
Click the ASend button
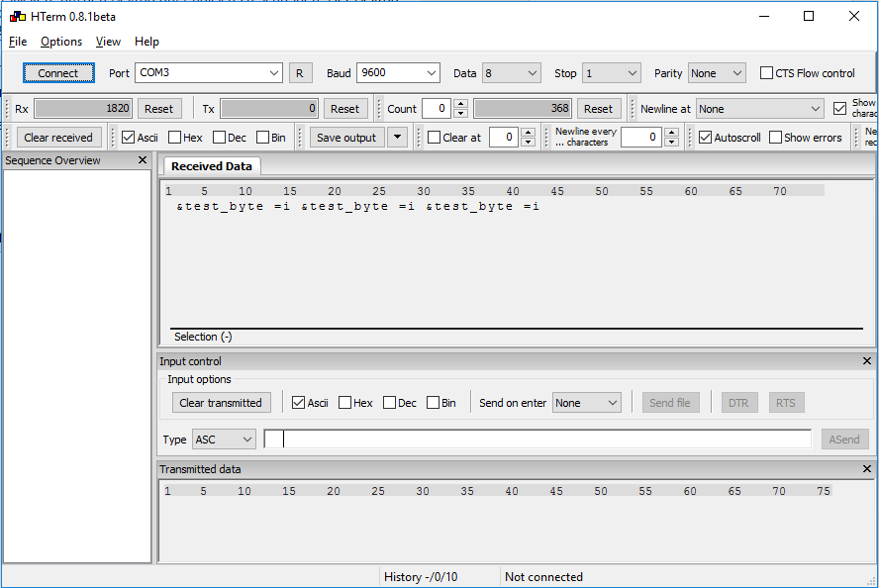[x=844, y=440]
